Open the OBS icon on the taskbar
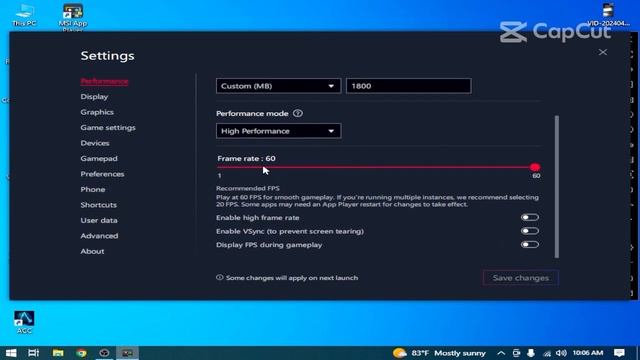640x360 pixels. pos(104,353)
